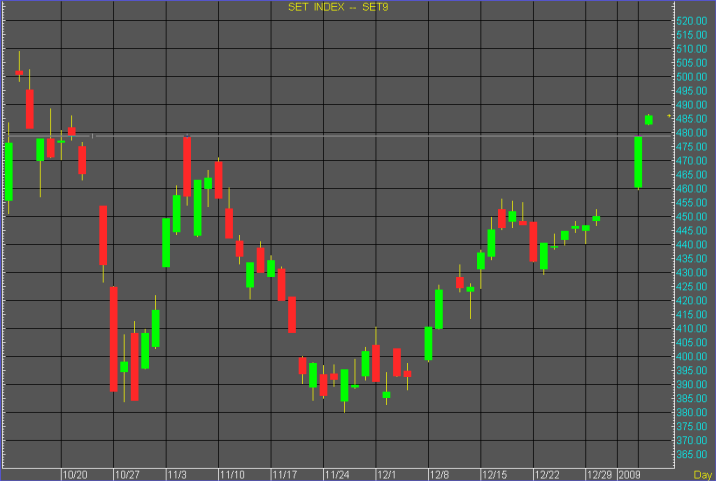Click the small green candle beside 485.00

point(649,120)
